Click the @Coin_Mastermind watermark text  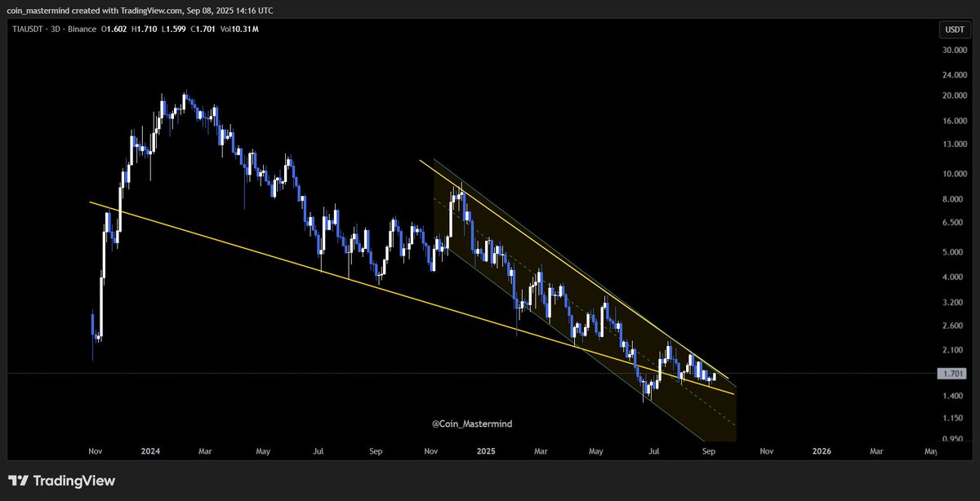click(x=472, y=423)
